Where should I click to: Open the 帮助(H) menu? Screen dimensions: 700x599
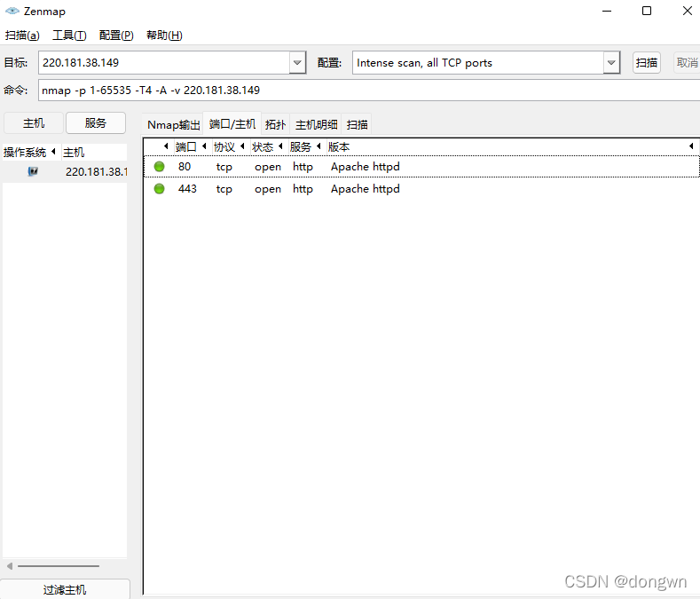pos(164,35)
